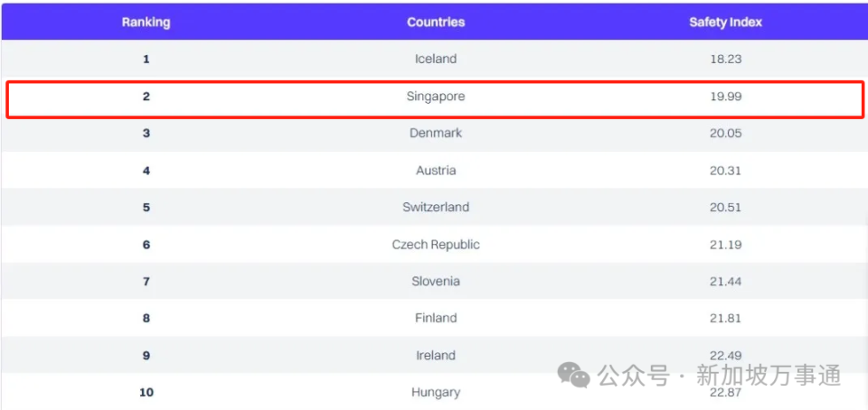This screenshot has height=410, width=868.
Task: Click the 21.19 safety index value
Action: coord(725,245)
